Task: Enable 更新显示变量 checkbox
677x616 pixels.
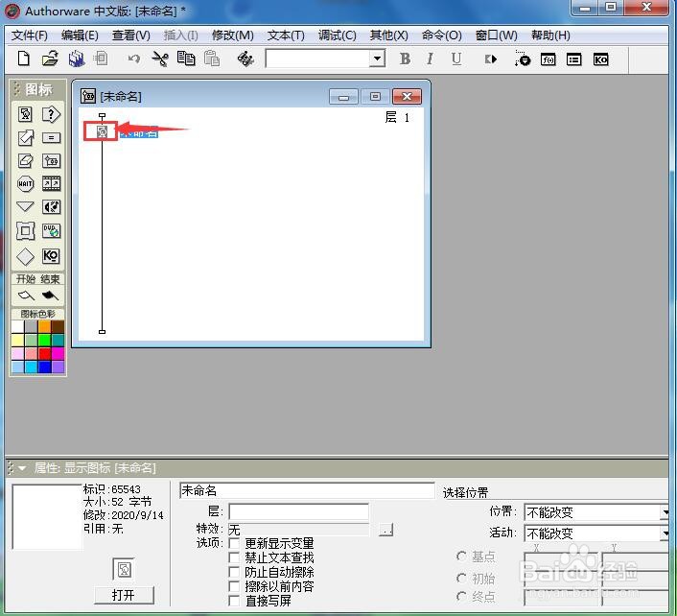Action: pyautogui.click(x=234, y=542)
